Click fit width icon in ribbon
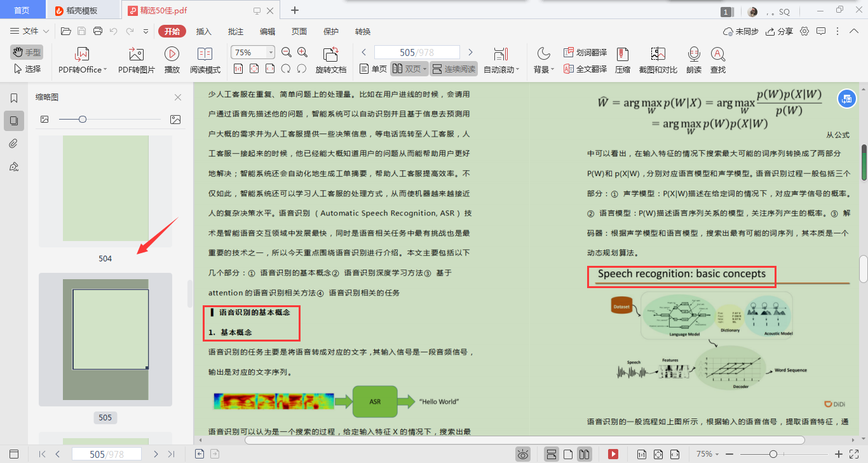Image resolution: width=868 pixels, height=463 pixels. point(269,69)
